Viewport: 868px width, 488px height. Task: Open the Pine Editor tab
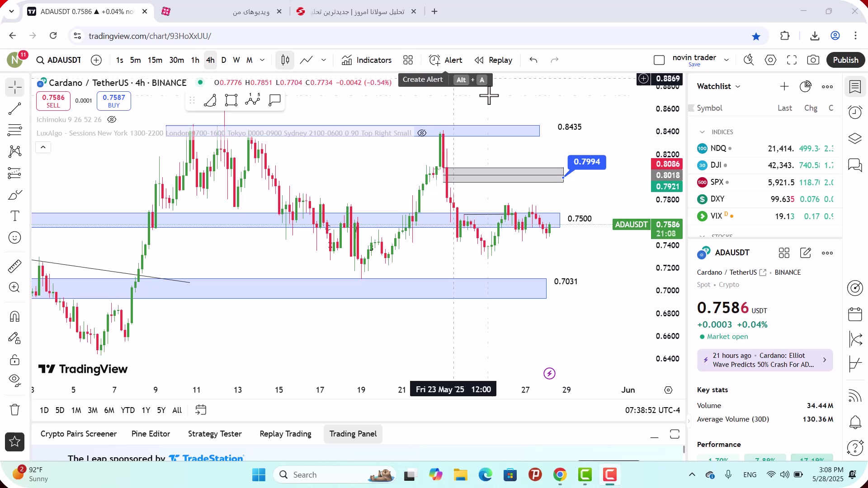point(151,434)
